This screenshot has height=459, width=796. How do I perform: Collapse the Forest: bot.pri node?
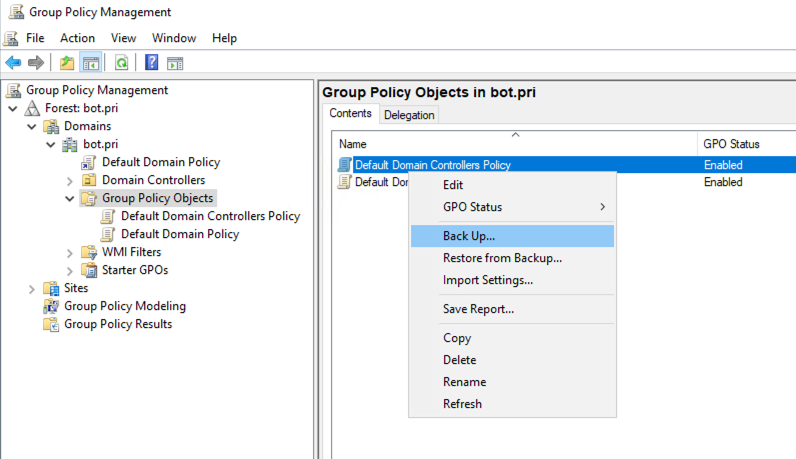coord(13,108)
